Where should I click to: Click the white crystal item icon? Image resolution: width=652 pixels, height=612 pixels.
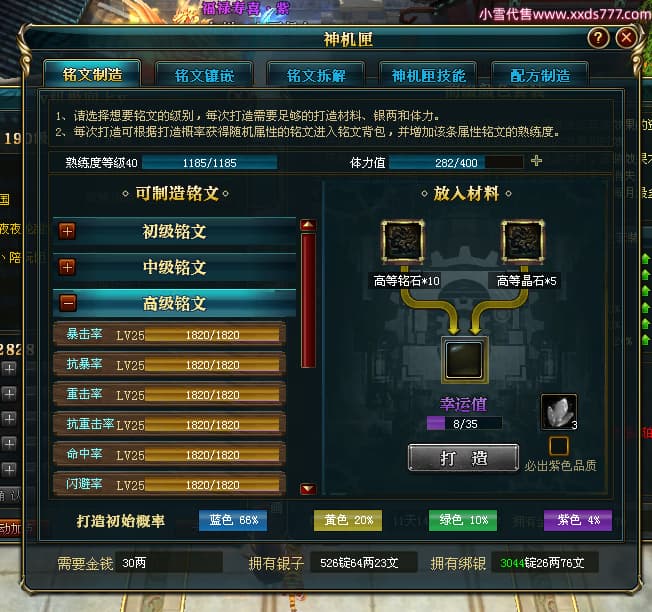point(558,412)
